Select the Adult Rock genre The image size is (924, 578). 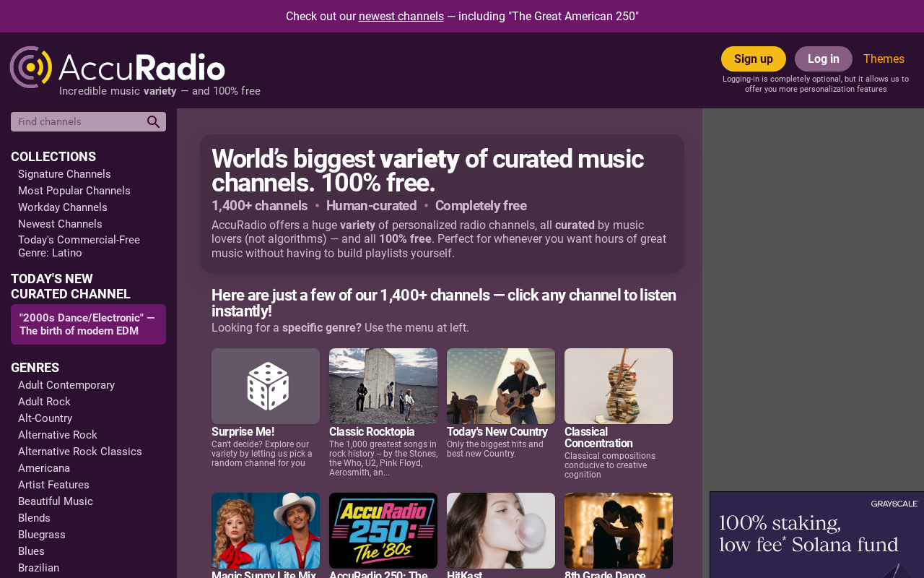click(x=44, y=402)
